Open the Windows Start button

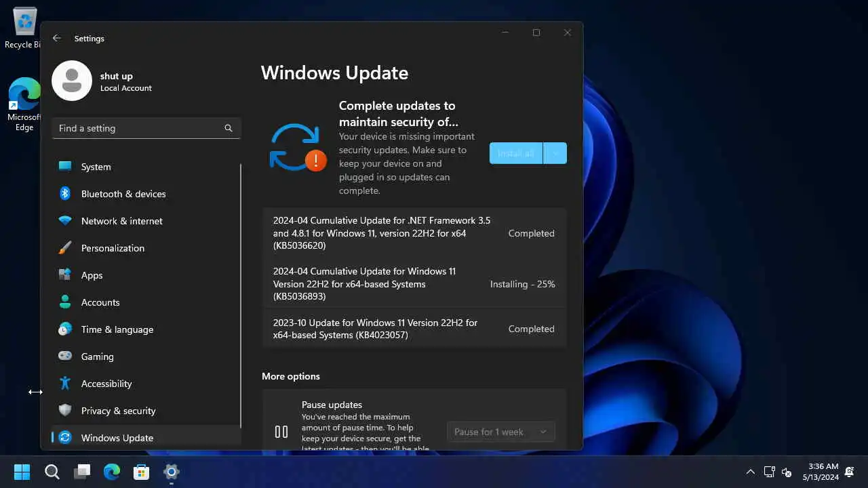click(x=22, y=472)
